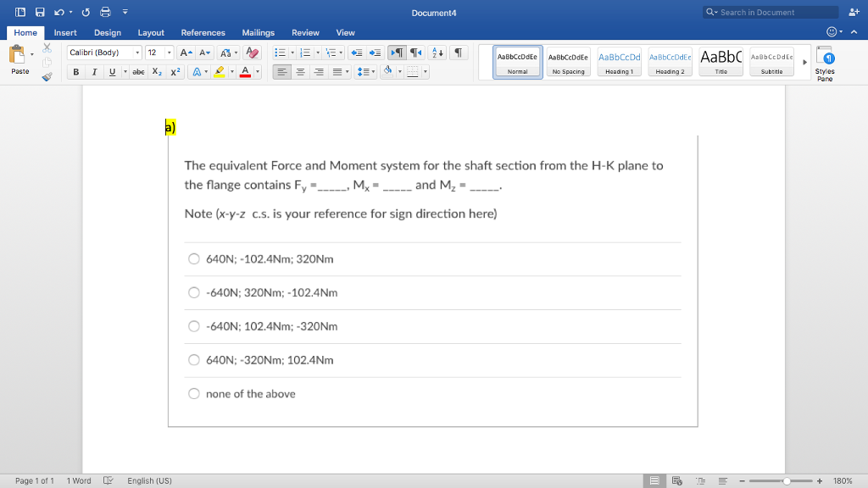
Task: Select option -640N; 320Nm; -102.4Nm
Action: [194, 292]
